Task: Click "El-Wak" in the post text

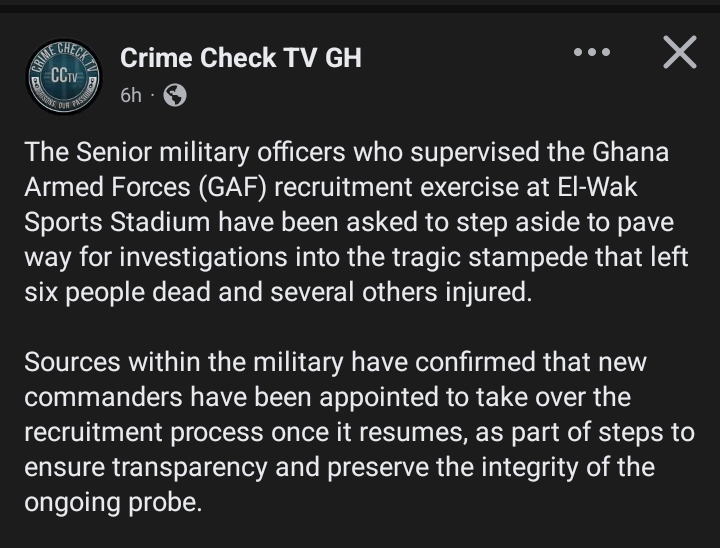Action: point(627,189)
